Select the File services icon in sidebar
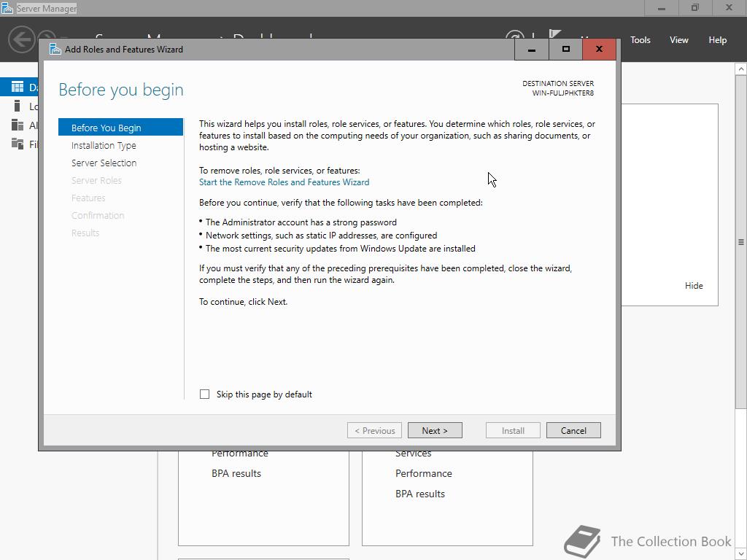Screen dimensions: 747x560 [x=18, y=144]
